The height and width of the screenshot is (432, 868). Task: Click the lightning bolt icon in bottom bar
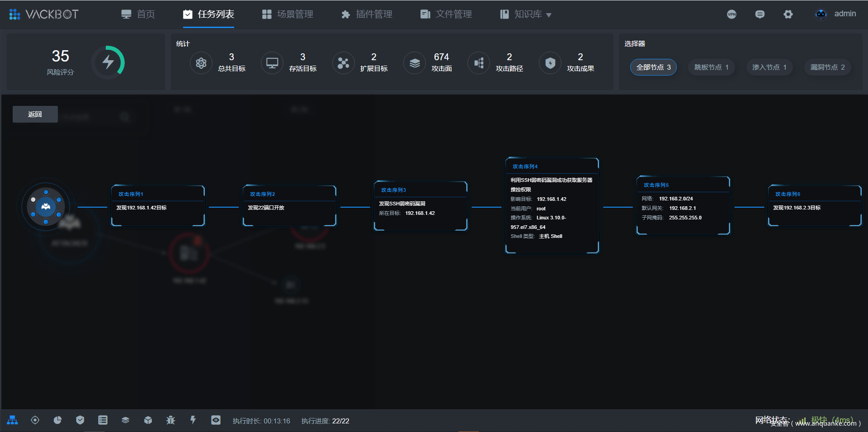pos(193,420)
